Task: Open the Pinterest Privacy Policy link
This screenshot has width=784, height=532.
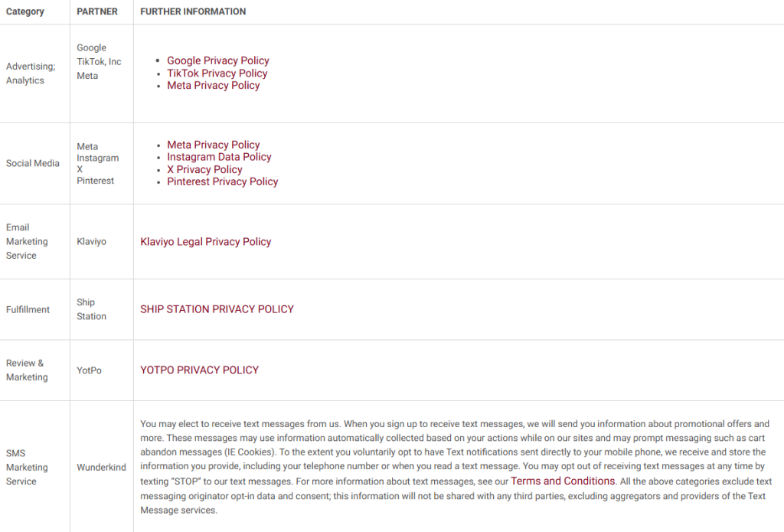Action: (223, 181)
